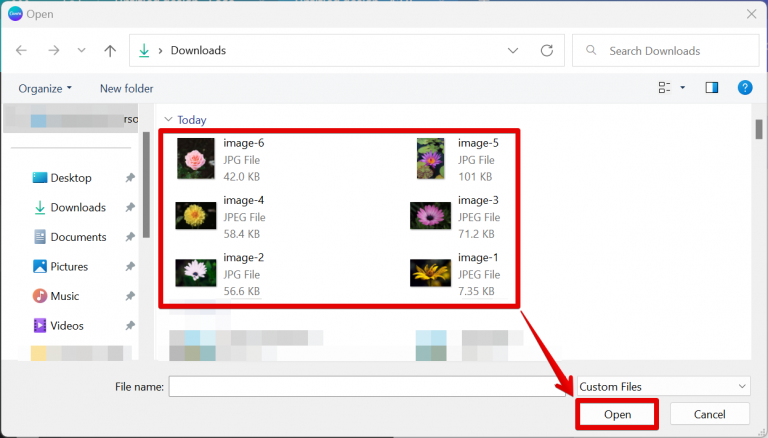Image resolution: width=768 pixels, height=438 pixels.
Task: Open Help with the question mark
Action: point(745,88)
